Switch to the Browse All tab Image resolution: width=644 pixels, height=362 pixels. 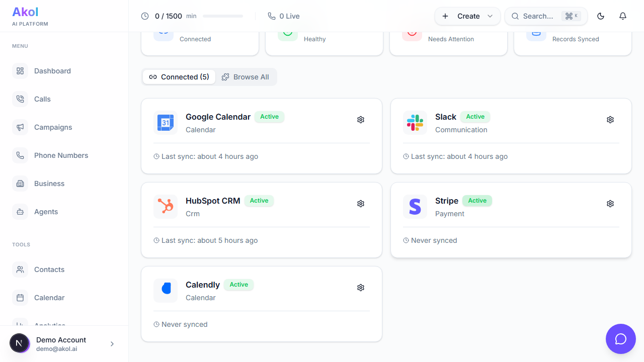(x=246, y=77)
